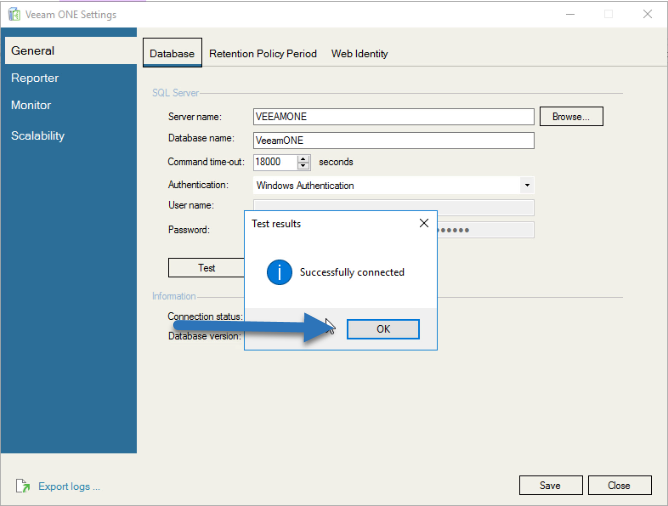Expand the Authentication dropdown
The height and width of the screenshot is (506, 668).
click(527, 185)
